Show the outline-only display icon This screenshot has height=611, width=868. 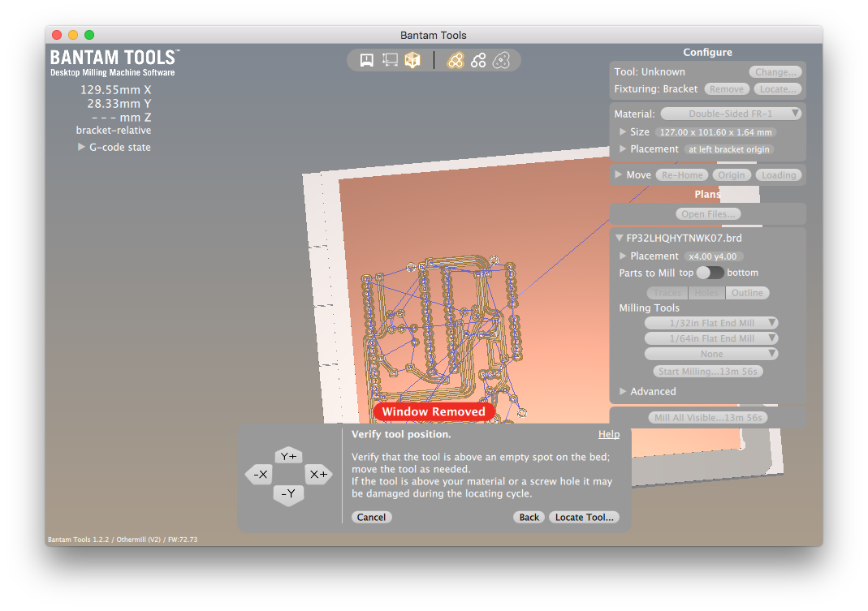(x=501, y=60)
